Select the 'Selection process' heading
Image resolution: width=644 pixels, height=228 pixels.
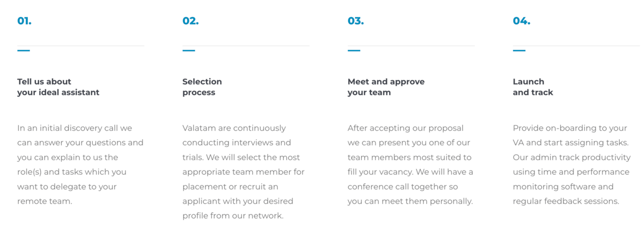click(x=202, y=87)
